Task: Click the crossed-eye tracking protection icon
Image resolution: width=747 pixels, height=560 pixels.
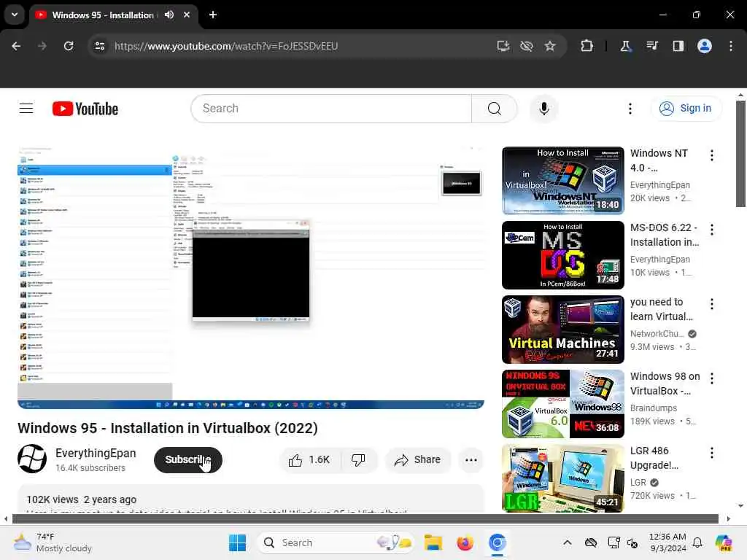Action: tap(527, 46)
